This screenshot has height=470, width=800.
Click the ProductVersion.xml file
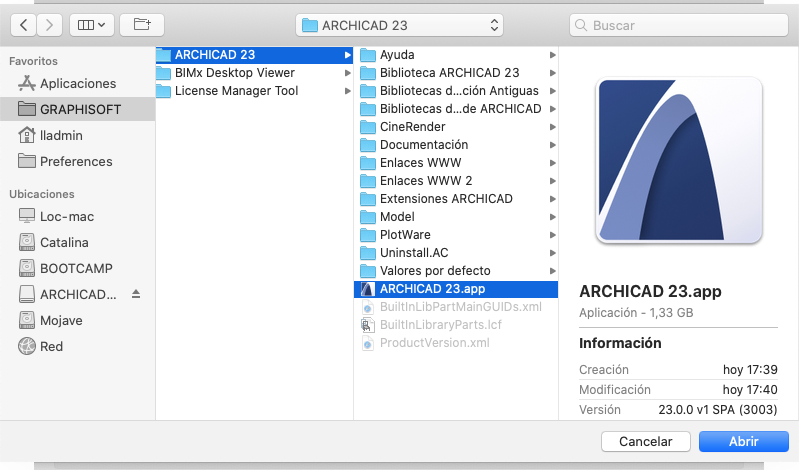coord(456,342)
